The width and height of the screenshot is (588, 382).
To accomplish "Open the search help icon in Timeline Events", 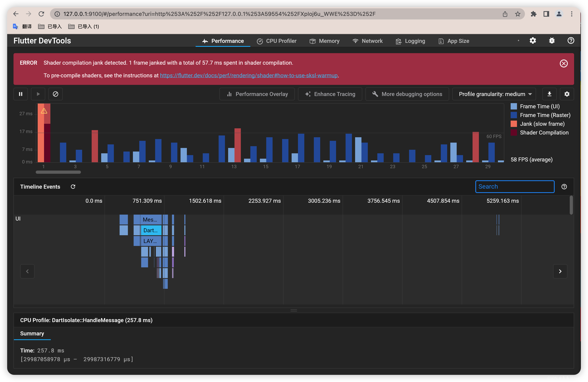I will 564,187.
